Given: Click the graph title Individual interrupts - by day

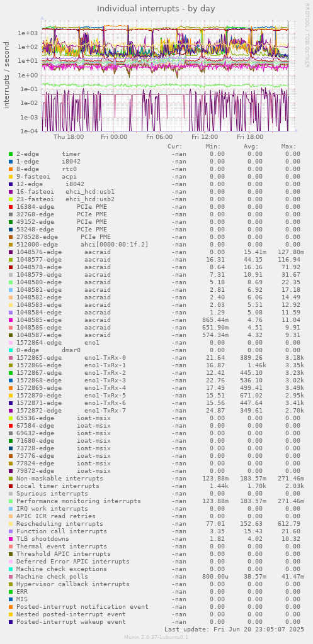Looking at the screenshot, I should click(x=156, y=8).
